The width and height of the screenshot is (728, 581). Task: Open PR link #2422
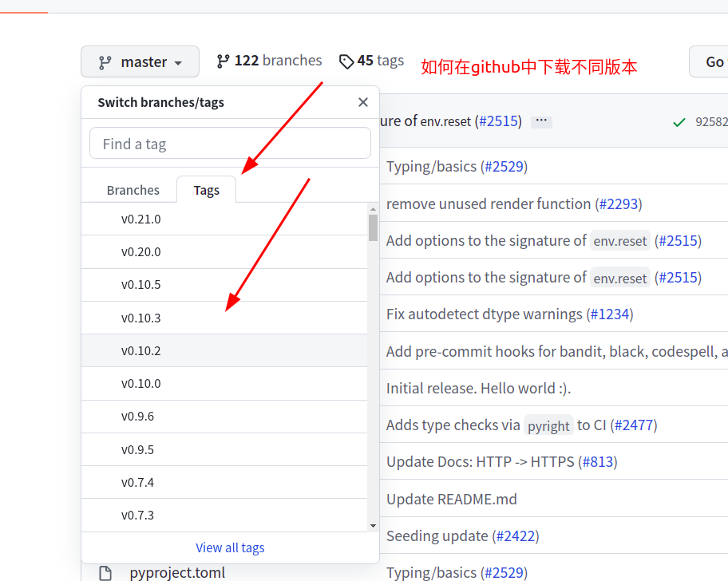coord(516,536)
